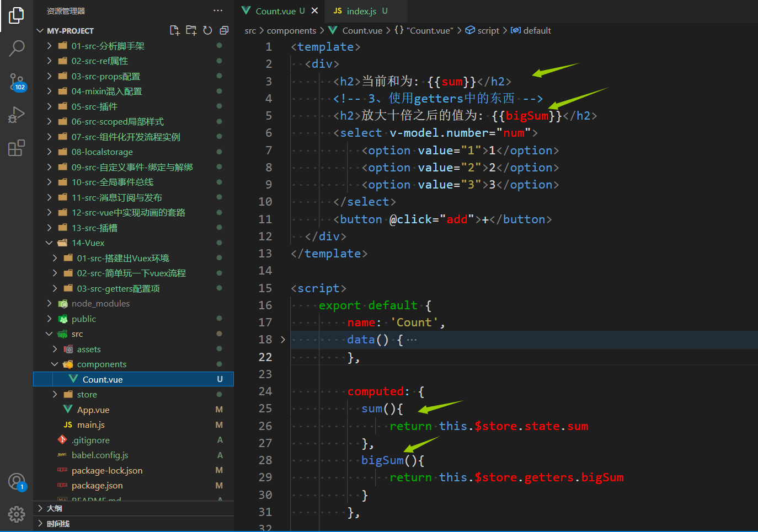Click the 'Count' string on line 17
The image size is (758, 532).
click(414, 323)
